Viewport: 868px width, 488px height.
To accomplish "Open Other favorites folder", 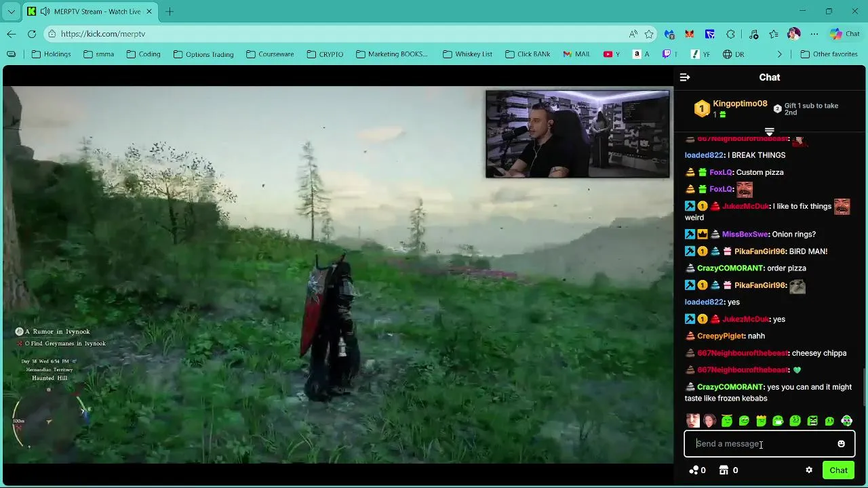I will point(829,54).
